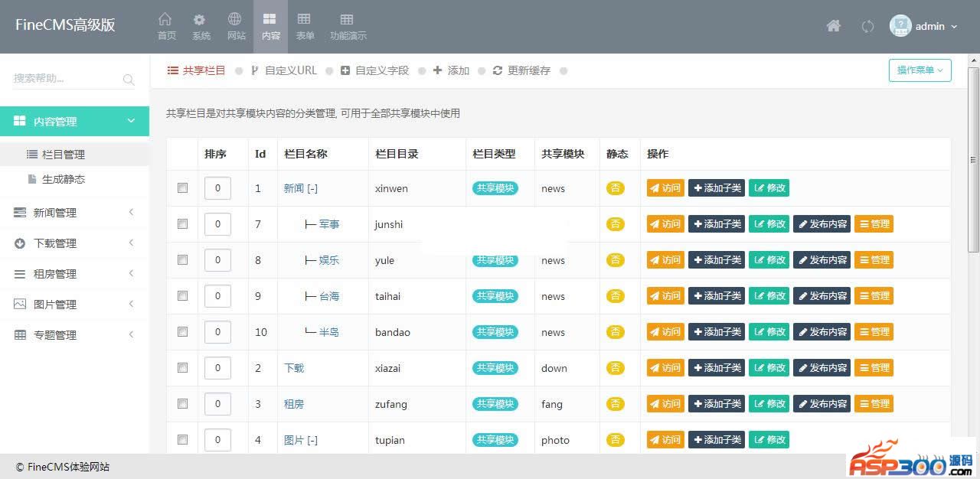
Task: Open the 首页 house icon in top navigation
Action: tap(166, 20)
